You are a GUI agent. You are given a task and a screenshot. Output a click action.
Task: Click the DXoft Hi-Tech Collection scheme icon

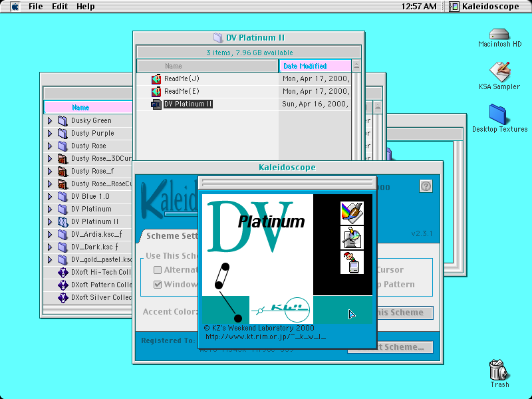pos(63,272)
